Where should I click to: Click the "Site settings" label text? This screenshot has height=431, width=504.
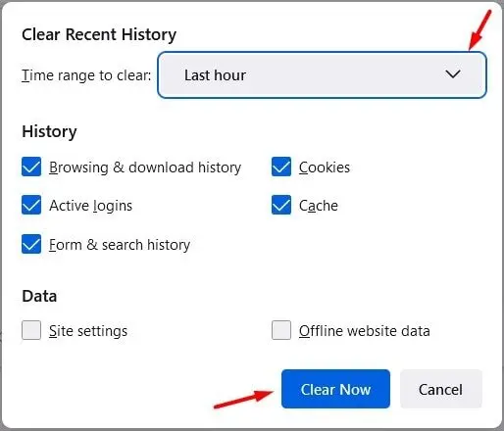pos(88,331)
